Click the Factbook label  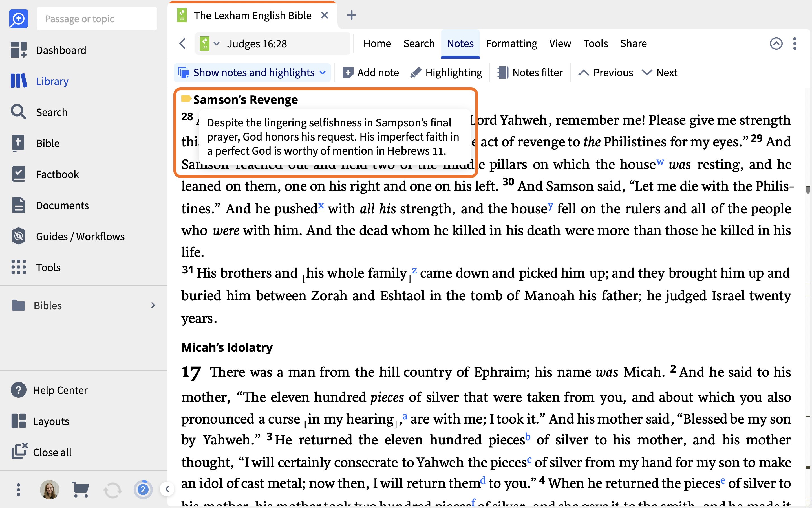coord(58,174)
